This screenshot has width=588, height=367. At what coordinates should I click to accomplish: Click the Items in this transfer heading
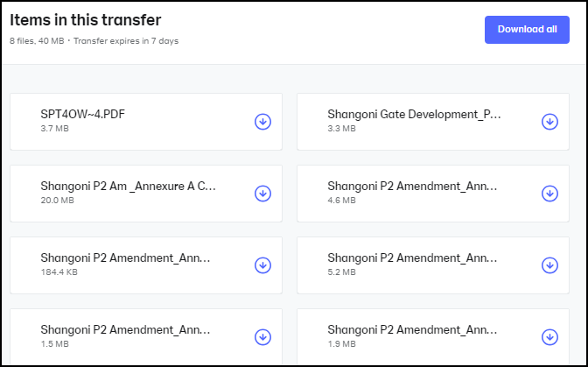(x=86, y=20)
